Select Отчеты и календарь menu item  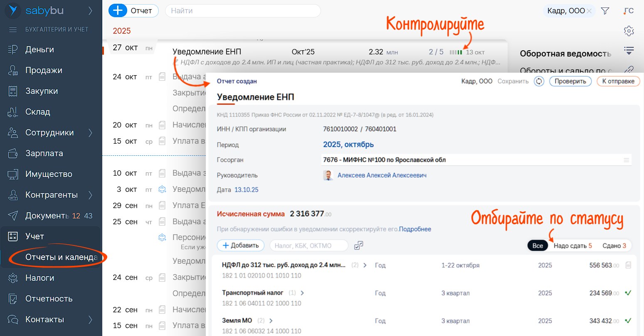click(x=61, y=257)
